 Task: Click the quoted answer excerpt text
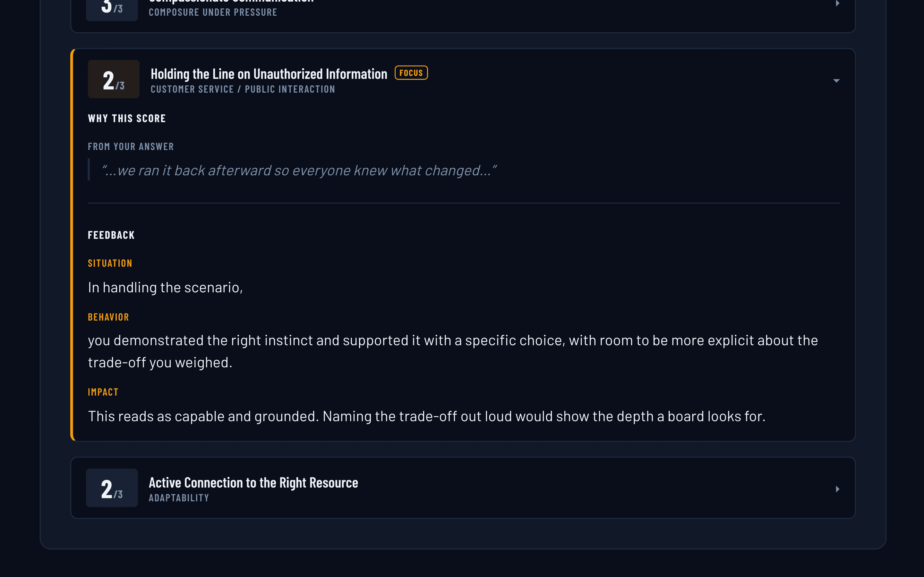coord(299,170)
